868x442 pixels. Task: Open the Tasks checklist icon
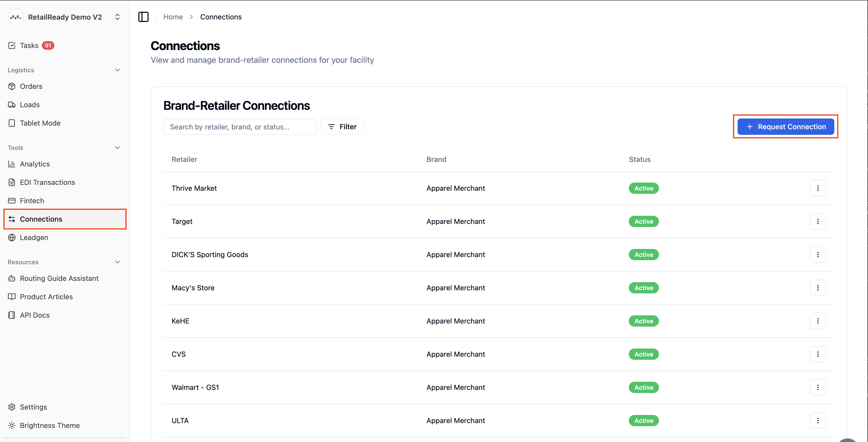coord(12,45)
